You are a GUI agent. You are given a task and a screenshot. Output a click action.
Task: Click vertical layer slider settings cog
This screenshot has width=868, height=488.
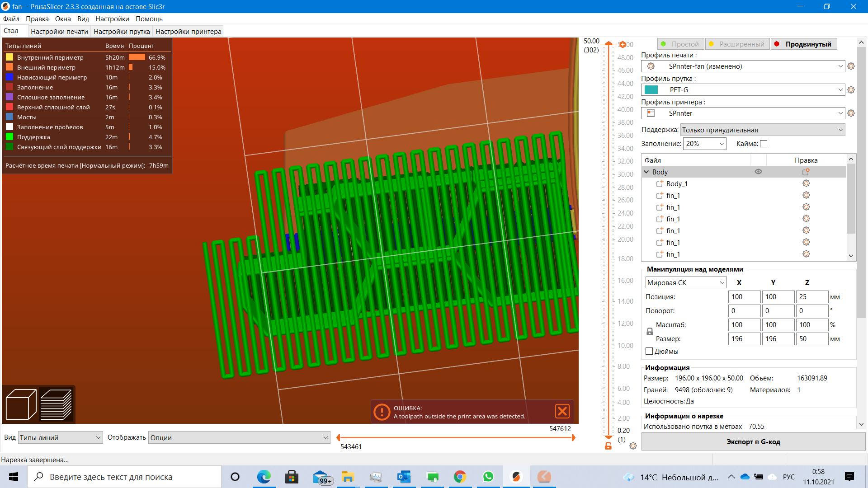(633, 446)
